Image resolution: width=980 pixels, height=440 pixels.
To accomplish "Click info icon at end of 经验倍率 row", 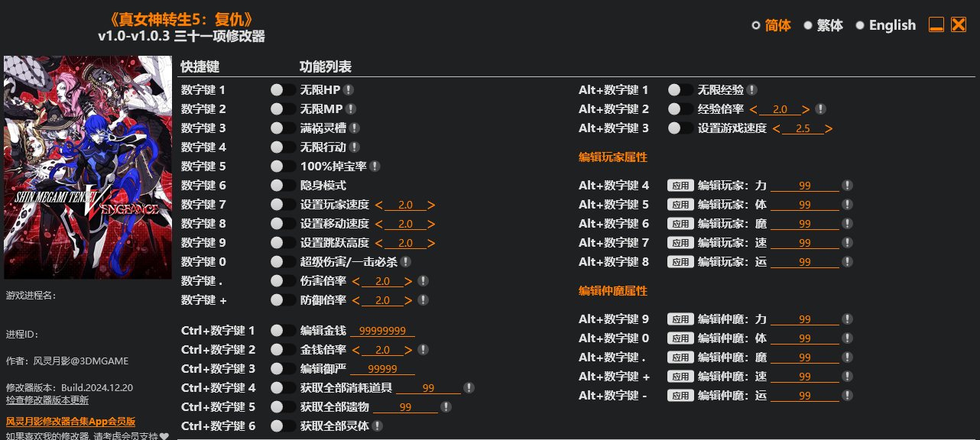I will (820, 109).
